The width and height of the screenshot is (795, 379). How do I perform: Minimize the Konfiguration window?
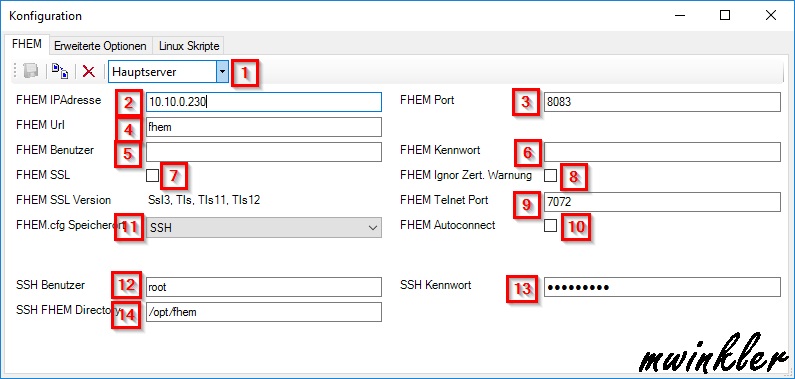(680, 16)
